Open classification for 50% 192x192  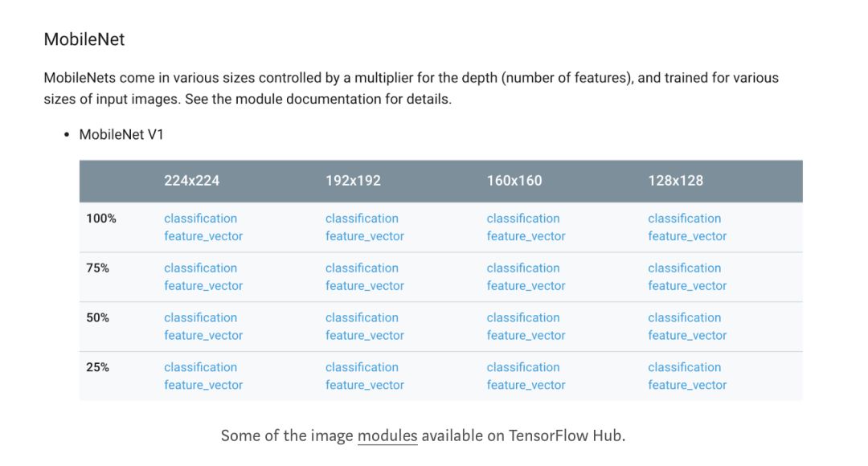pyautogui.click(x=362, y=318)
